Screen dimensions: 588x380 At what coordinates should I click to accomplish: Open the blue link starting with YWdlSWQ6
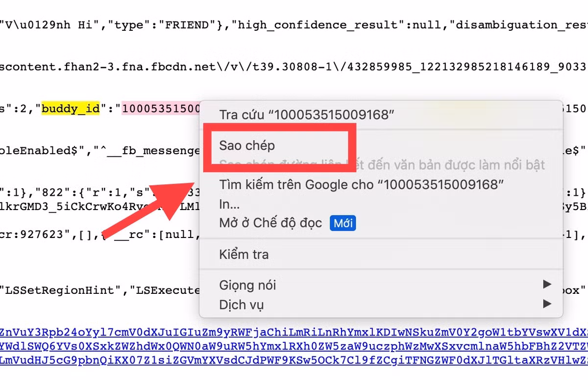tap(294, 346)
